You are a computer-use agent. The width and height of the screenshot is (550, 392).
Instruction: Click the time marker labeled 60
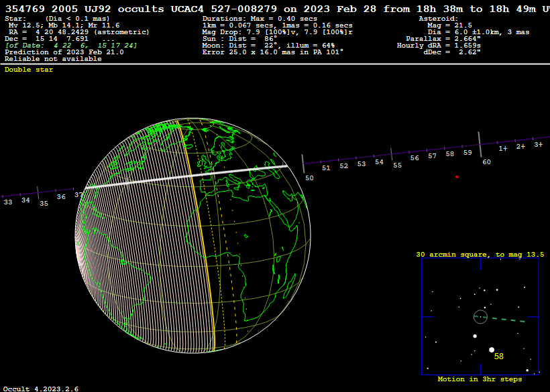coord(486,162)
